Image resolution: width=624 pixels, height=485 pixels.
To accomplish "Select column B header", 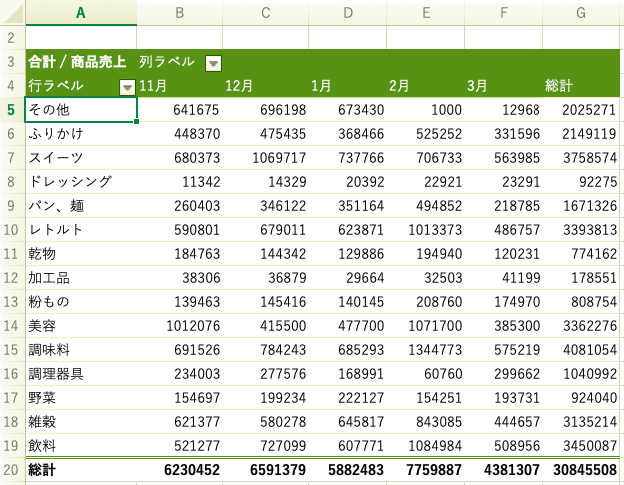I will point(179,13).
